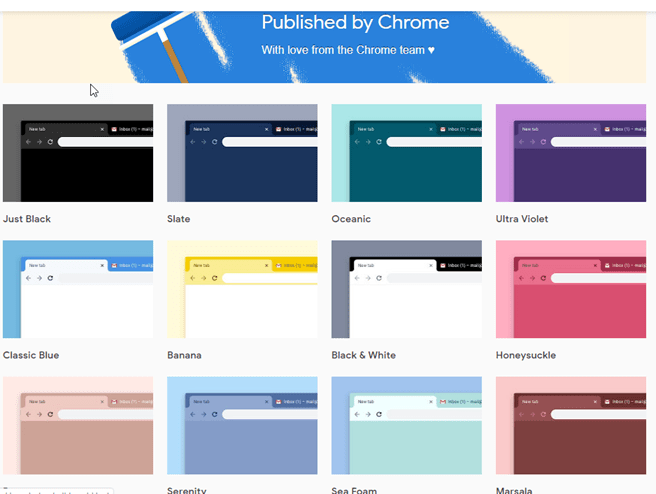Click the Honeysuckle title text
The image size is (656, 494).
[x=526, y=355]
